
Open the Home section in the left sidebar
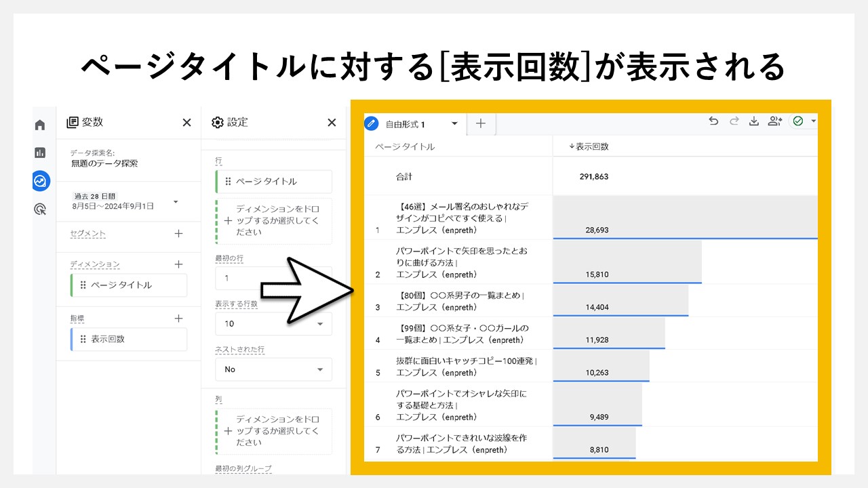[40, 124]
